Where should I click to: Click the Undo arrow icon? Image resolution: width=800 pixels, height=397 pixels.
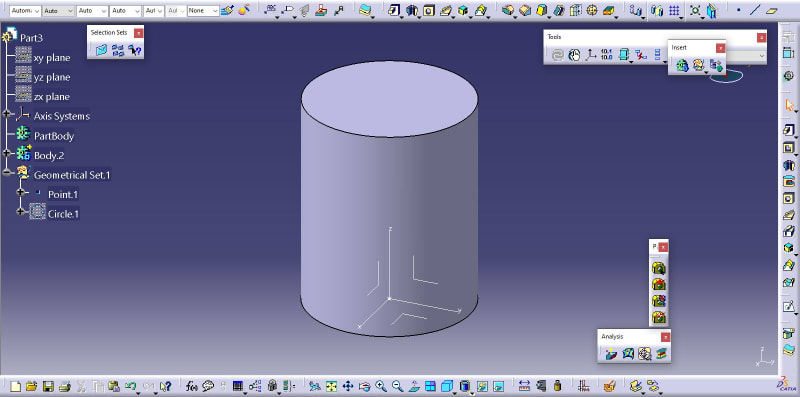point(131,386)
